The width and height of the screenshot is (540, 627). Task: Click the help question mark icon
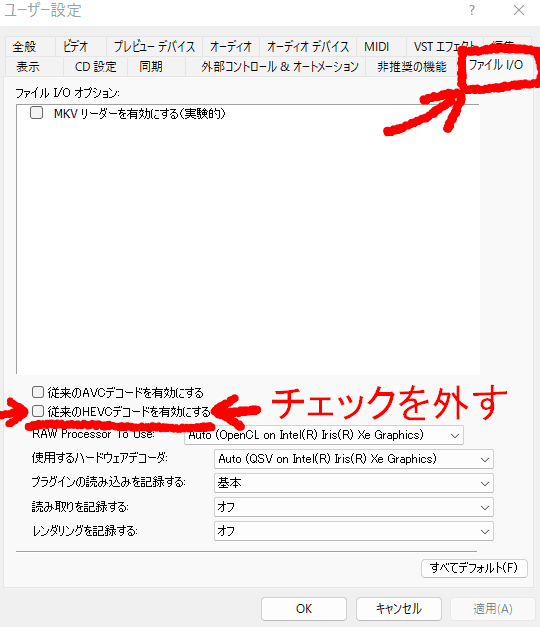[472, 10]
